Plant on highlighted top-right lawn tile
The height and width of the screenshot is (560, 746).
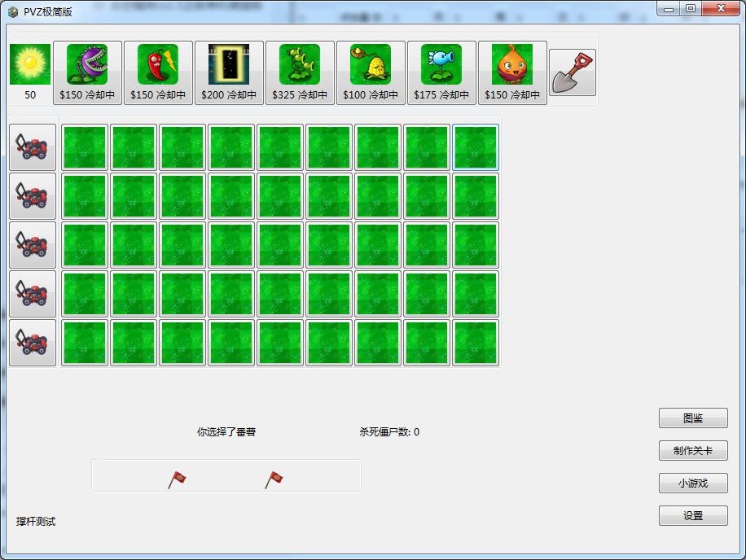(x=476, y=147)
